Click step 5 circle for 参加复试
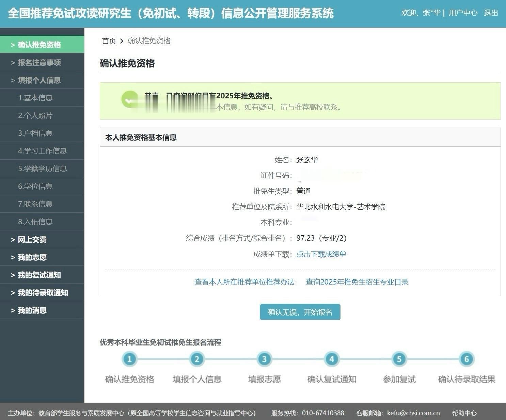Screen dimensions: 506x420 click(399, 359)
